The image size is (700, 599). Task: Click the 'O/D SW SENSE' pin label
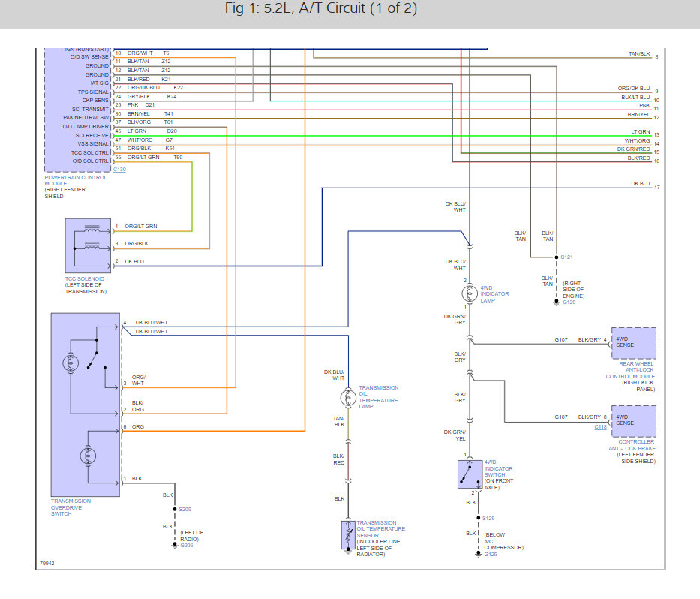tap(89, 57)
